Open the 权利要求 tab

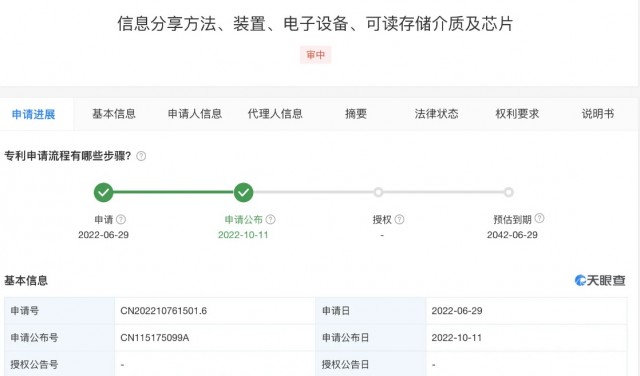point(517,114)
